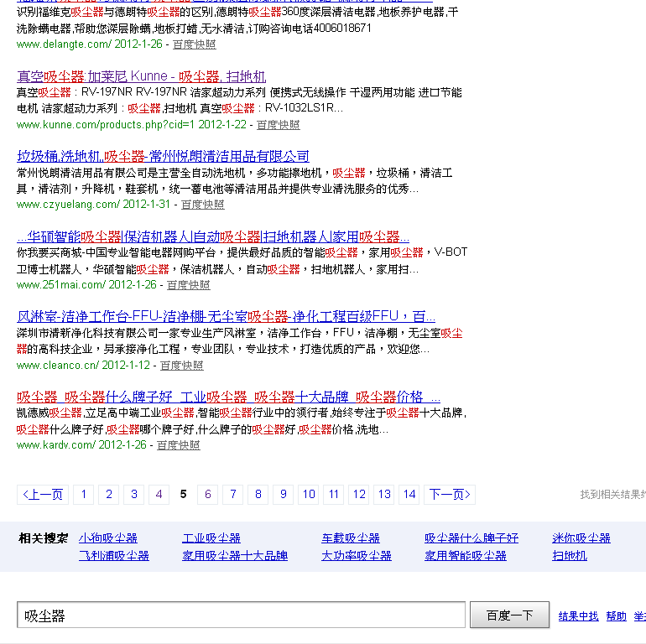
Task: Search related term 飞利浦吸尘器
Action: point(114,556)
